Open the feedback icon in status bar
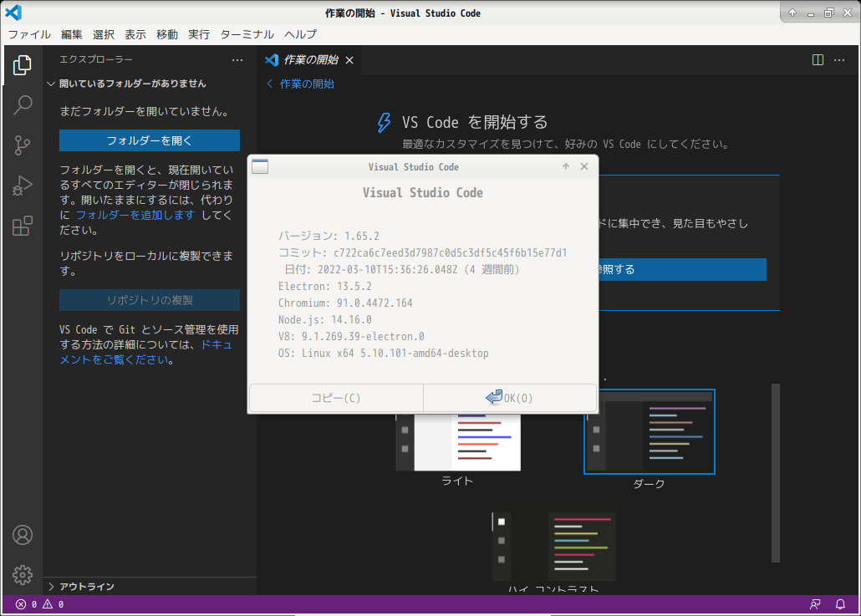The image size is (861, 616). (815, 604)
